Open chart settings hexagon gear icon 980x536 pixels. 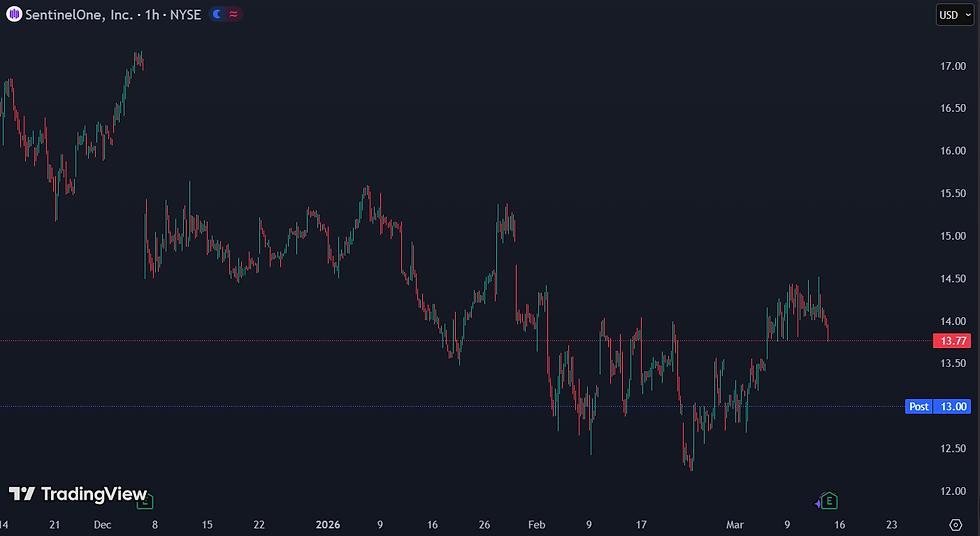956,525
